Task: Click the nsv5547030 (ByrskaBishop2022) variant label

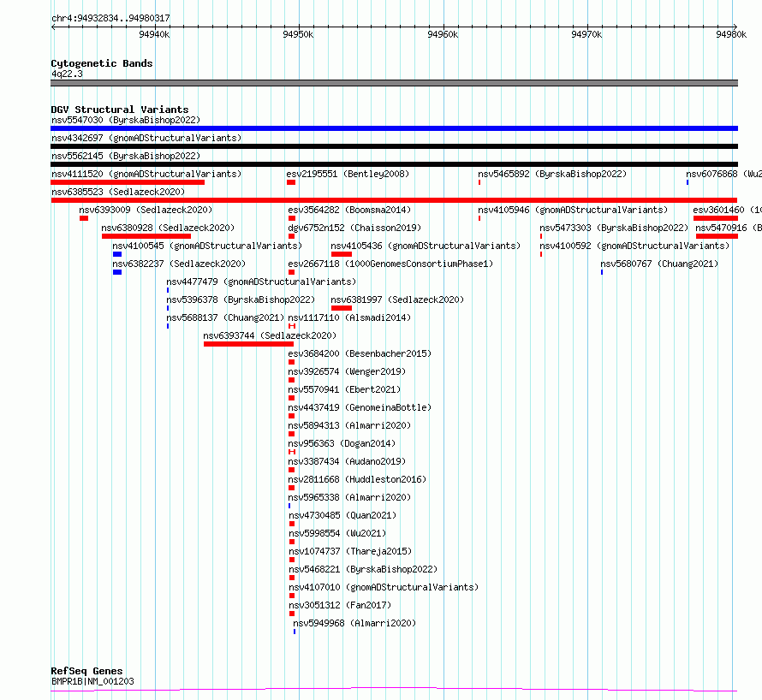Action: pos(126,120)
